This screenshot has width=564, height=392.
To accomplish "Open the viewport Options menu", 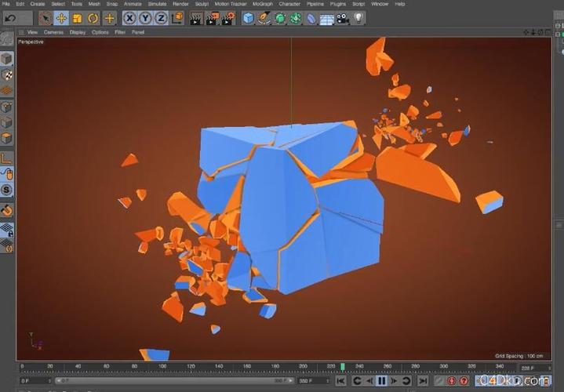I will (x=100, y=32).
